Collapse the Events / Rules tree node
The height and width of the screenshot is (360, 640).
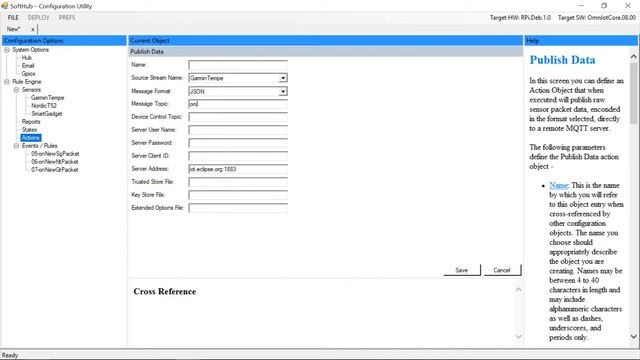click(x=16, y=146)
